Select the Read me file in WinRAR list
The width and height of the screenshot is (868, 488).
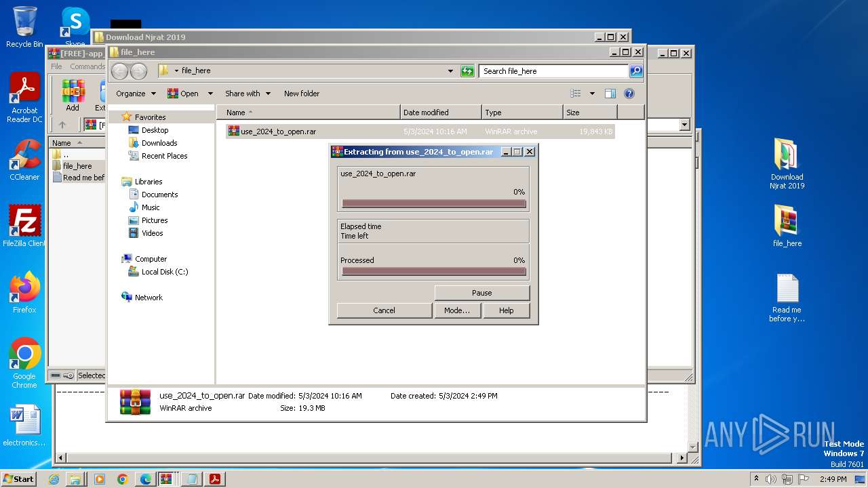click(78, 178)
